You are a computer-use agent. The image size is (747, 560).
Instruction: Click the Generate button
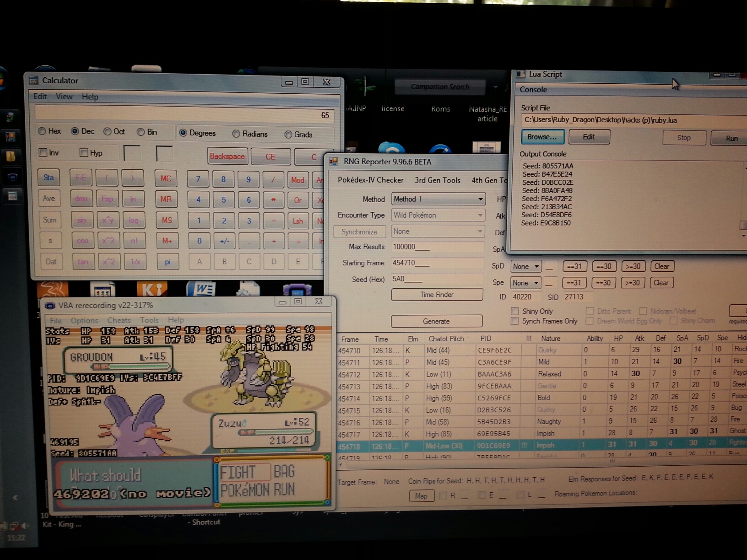pyautogui.click(x=437, y=321)
